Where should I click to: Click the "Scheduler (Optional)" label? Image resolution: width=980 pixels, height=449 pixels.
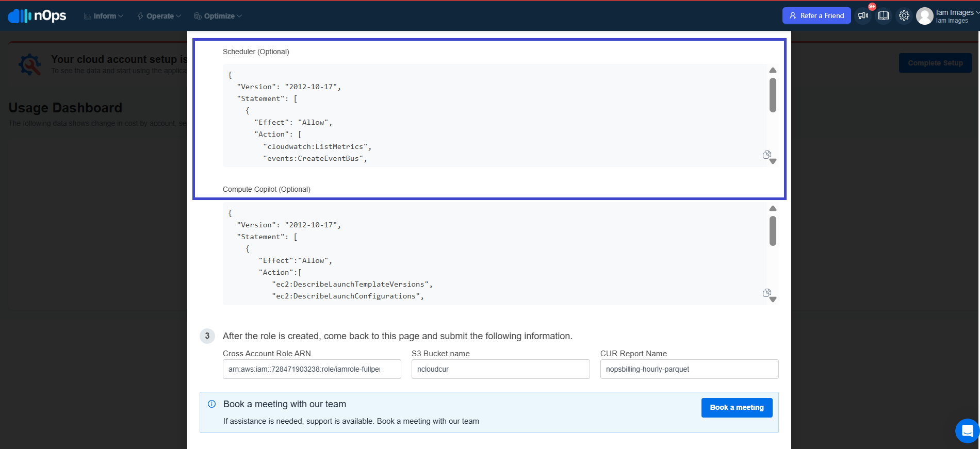click(256, 52)
